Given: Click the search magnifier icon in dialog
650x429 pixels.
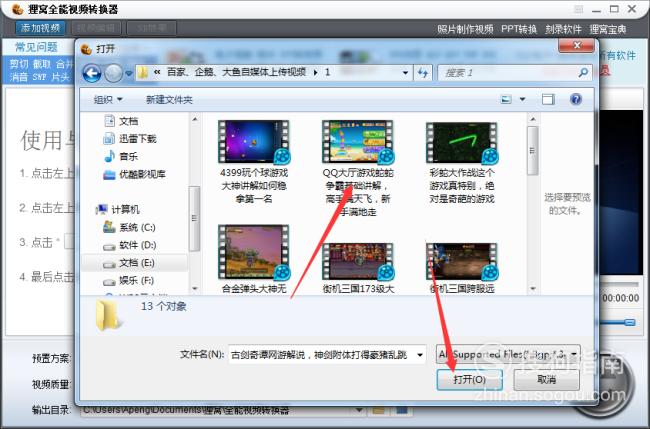Looking at the screenshot, I should [x=583, y=73].
